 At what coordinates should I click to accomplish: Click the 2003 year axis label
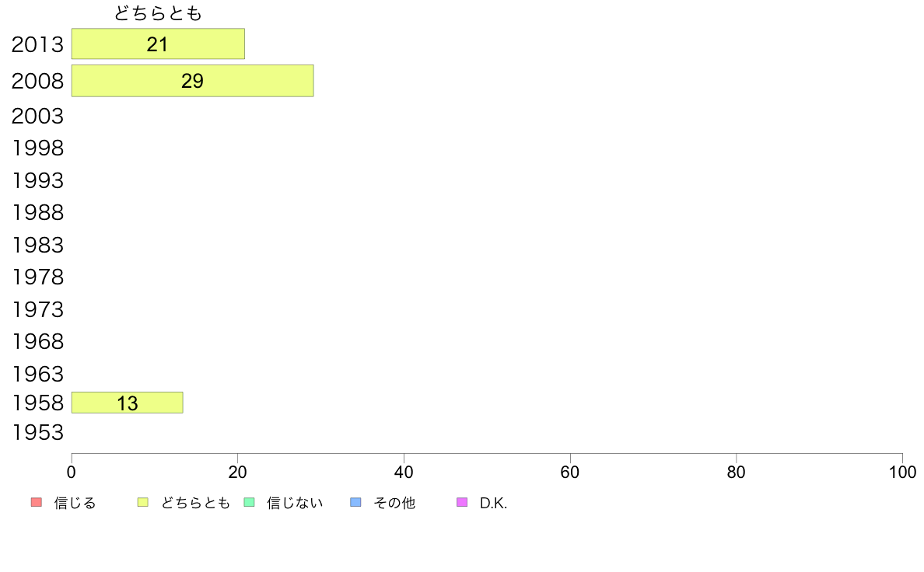pyautogui.click(x=37, y=116)
